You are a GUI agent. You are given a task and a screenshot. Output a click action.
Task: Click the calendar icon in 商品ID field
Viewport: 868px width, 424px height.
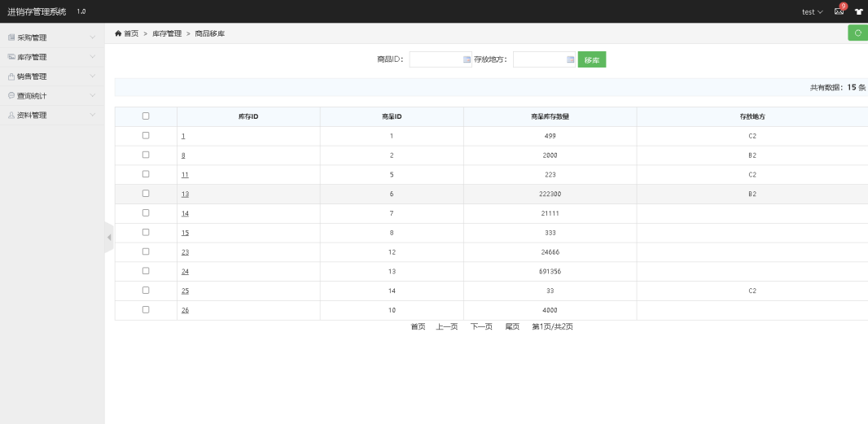(467, 59)
